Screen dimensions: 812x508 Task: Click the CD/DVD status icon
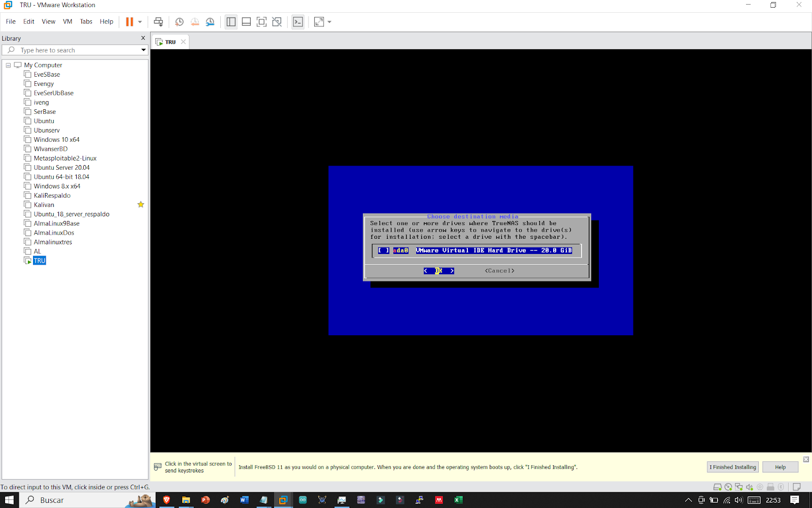point(728,487)
